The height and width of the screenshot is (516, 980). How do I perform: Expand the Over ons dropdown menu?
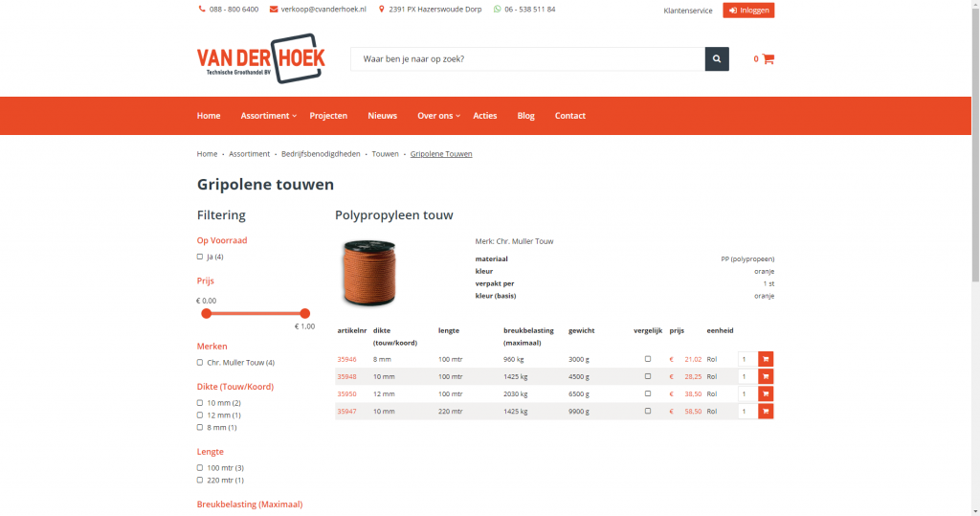click(x=438, y=116)
